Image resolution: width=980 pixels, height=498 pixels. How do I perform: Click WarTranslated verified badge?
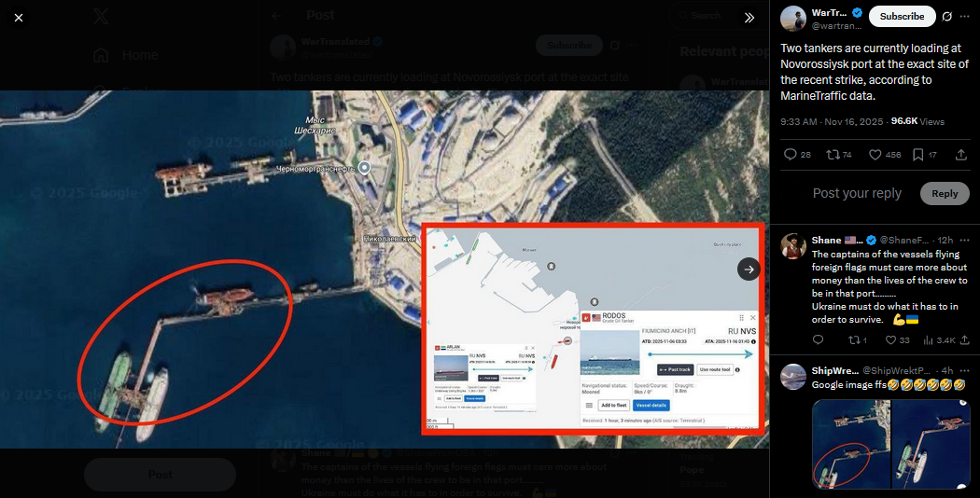click(x=858, y=12)
